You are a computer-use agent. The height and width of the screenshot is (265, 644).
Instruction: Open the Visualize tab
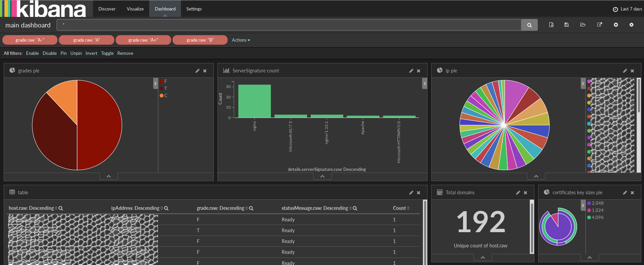click(135, 9)
